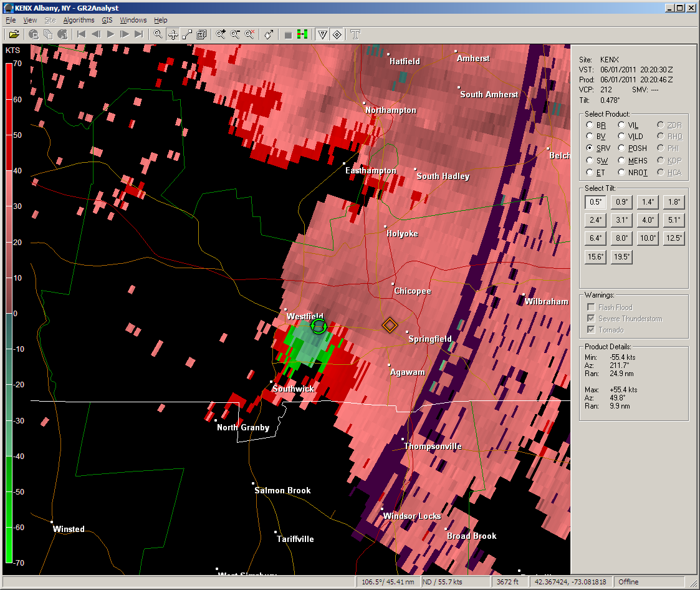Click the gray square toolbar icon
This screenshot has width=700, height=590.
coord(288,34)
